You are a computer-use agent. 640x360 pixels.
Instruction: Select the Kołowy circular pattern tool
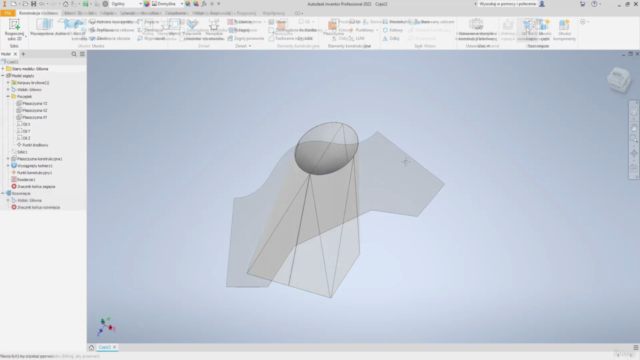point(393,30)
